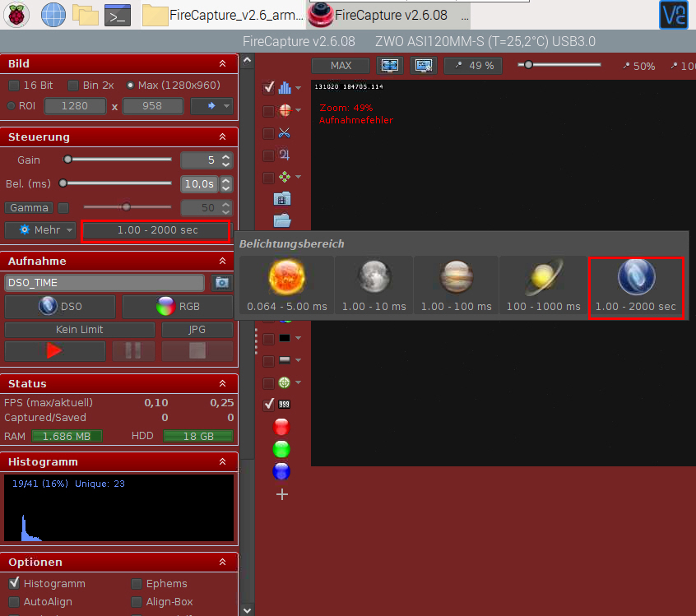This screenshot has height=616, width=696.
Task: Choose the Sun 0.064 - 5.00 ms range
Action: [x=287, y=287]
